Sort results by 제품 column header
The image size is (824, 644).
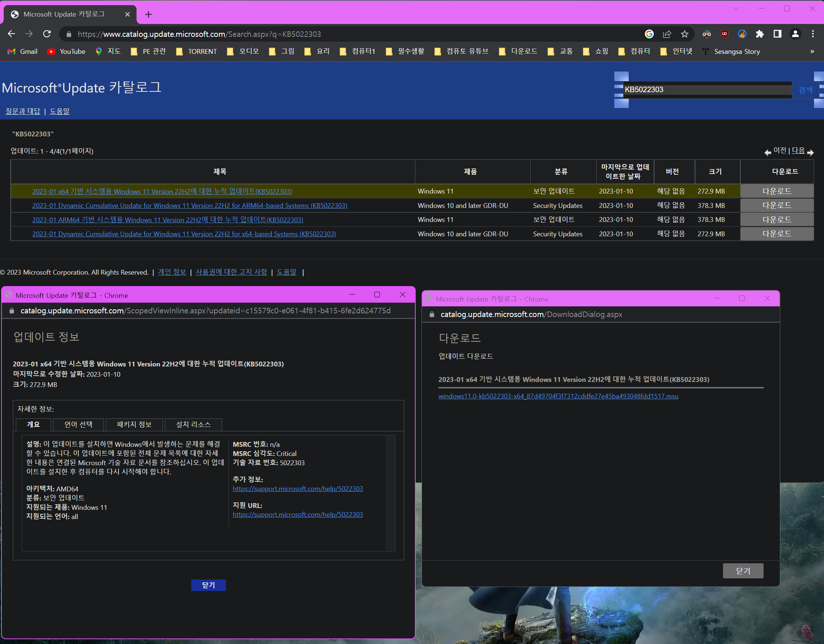(x=470, y=171)
